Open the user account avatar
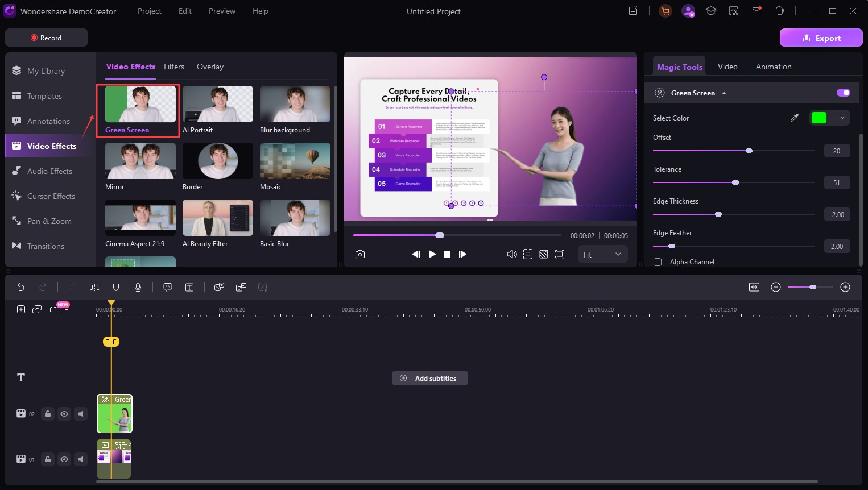Viewport: 868px width, 490px height. pos(688,11)
